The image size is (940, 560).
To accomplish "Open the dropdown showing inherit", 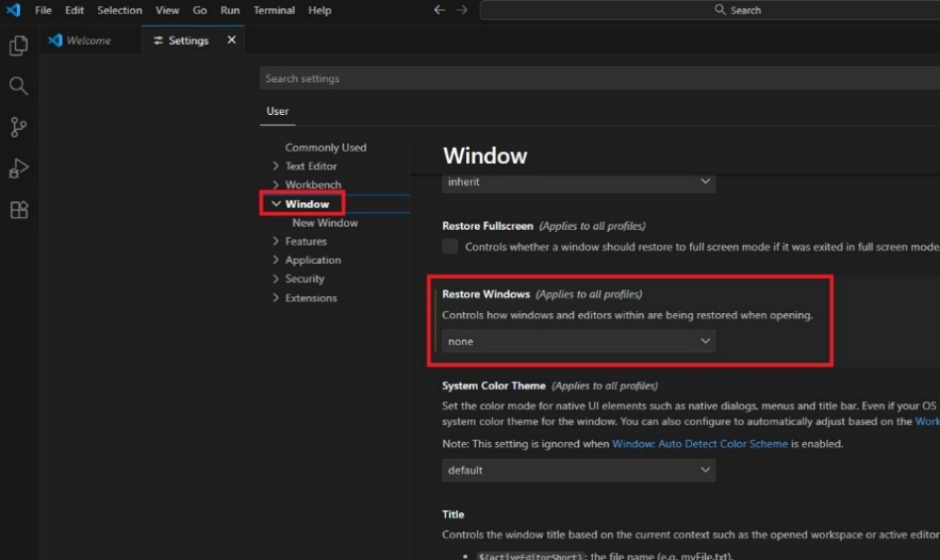I will click(578, 182).
